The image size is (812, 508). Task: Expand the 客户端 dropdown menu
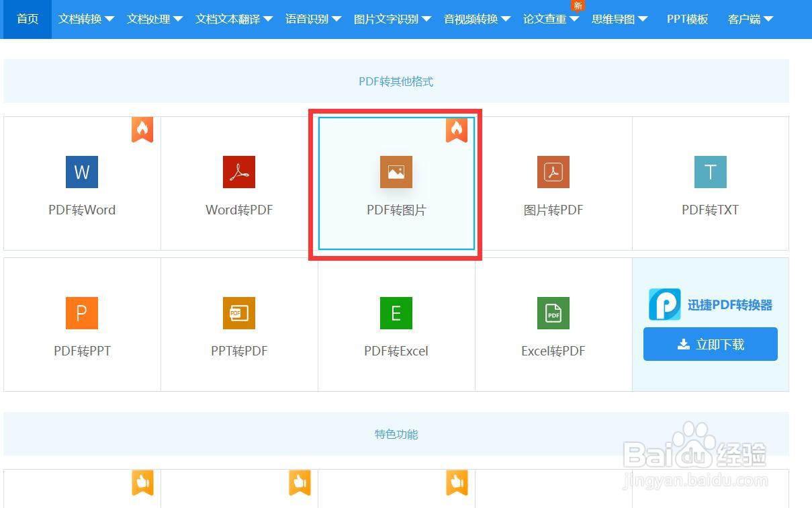(x=750, y=19)
